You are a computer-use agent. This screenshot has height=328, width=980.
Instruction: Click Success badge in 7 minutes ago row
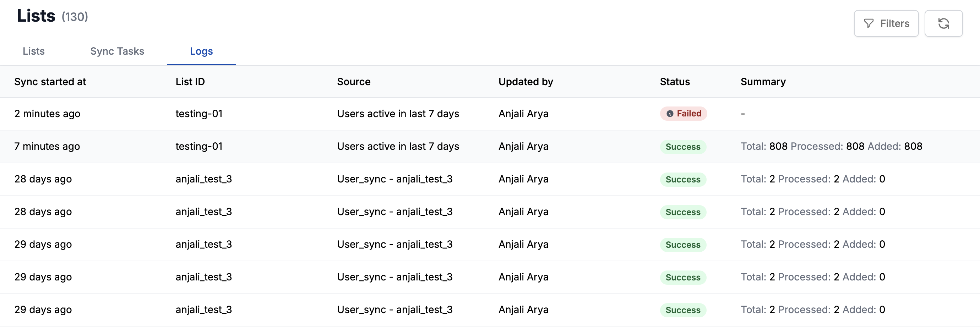(x=683, y=147)
